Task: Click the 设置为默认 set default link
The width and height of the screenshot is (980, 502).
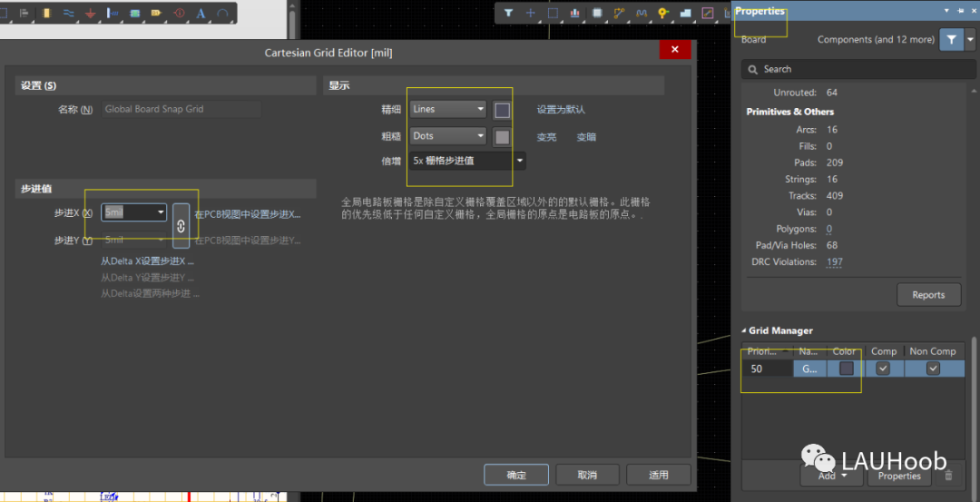Action: (x=562, y=110)
